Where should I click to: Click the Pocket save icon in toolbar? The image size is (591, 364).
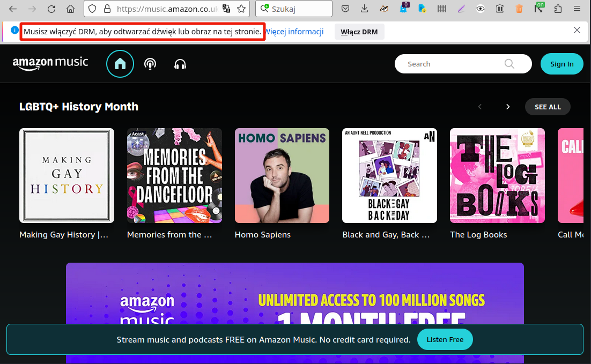coord(346,9)
